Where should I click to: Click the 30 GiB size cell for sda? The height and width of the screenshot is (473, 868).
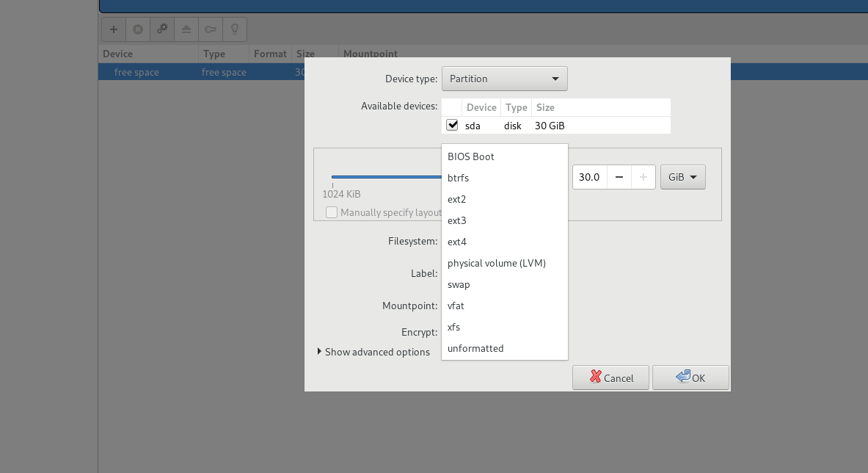(x=550, y=126)
